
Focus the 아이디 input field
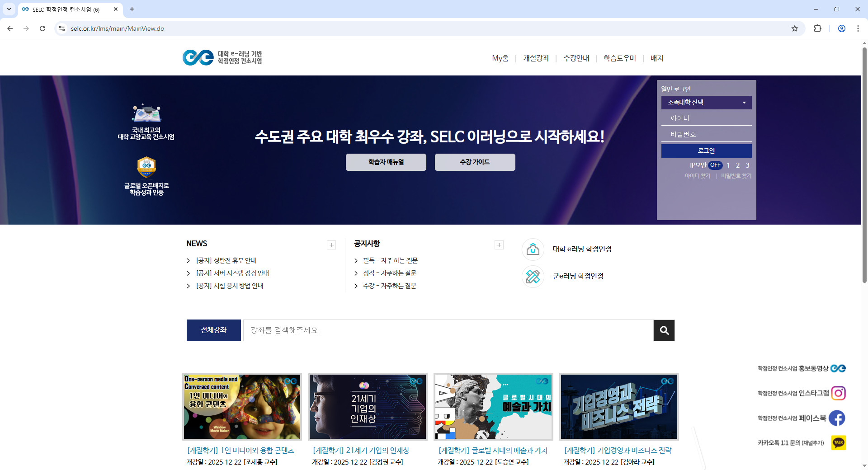tap(707, 118)
